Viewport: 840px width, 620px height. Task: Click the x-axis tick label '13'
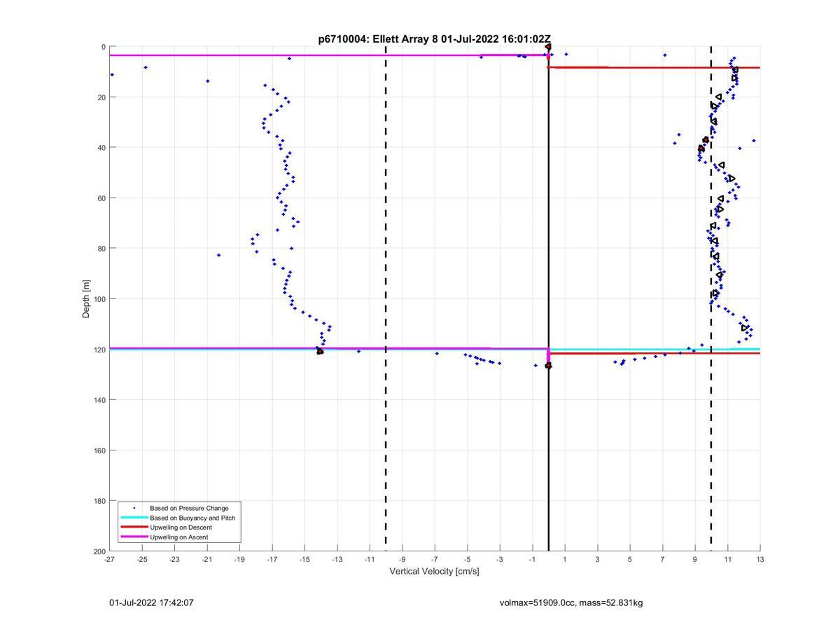[760, 560]
